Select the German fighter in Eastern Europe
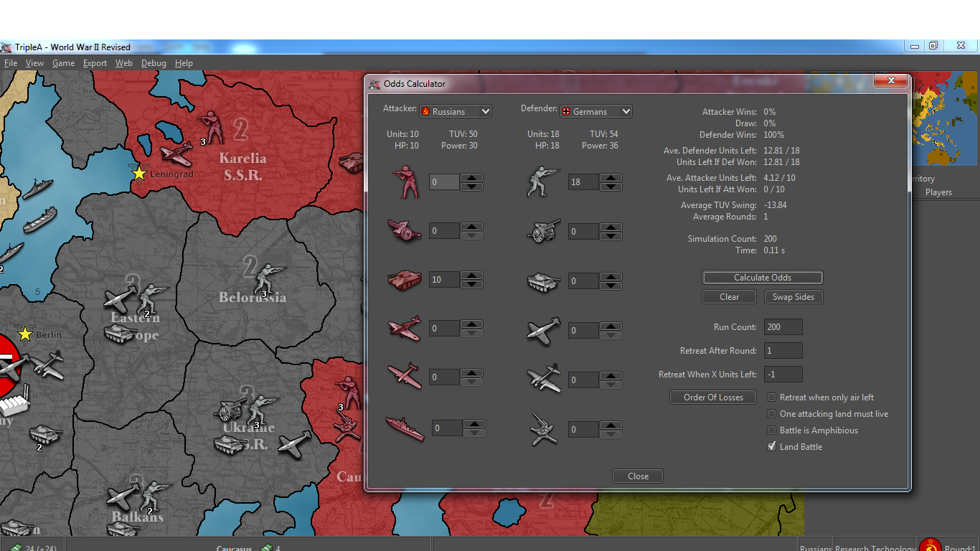The image size is (980, 551). click(x=120, y=298)
